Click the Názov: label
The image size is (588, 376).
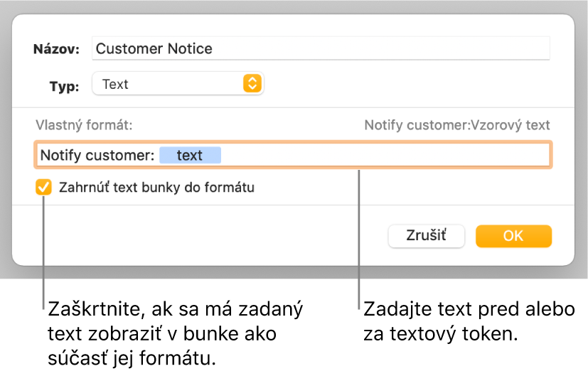[x=56, y=49]
